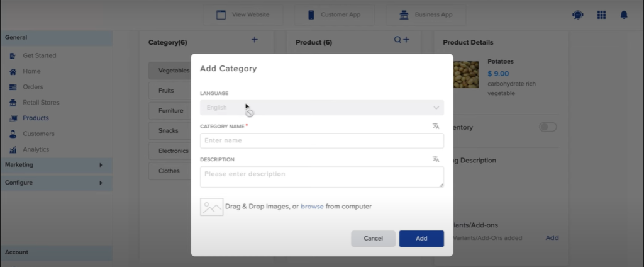Open the Retail Stores menu item
This screenshot has width=644, height=267.
coord(41,103)
